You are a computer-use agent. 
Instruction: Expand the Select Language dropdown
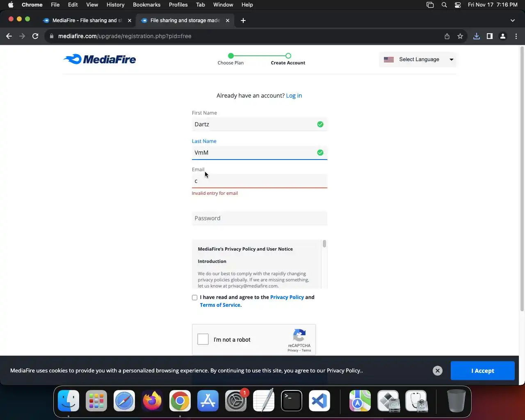(418, 59)
